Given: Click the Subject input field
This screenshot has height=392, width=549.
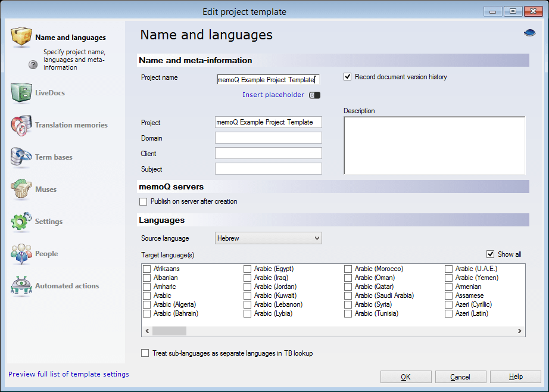Looking at the screenshot, I should [x=268, y=169].
